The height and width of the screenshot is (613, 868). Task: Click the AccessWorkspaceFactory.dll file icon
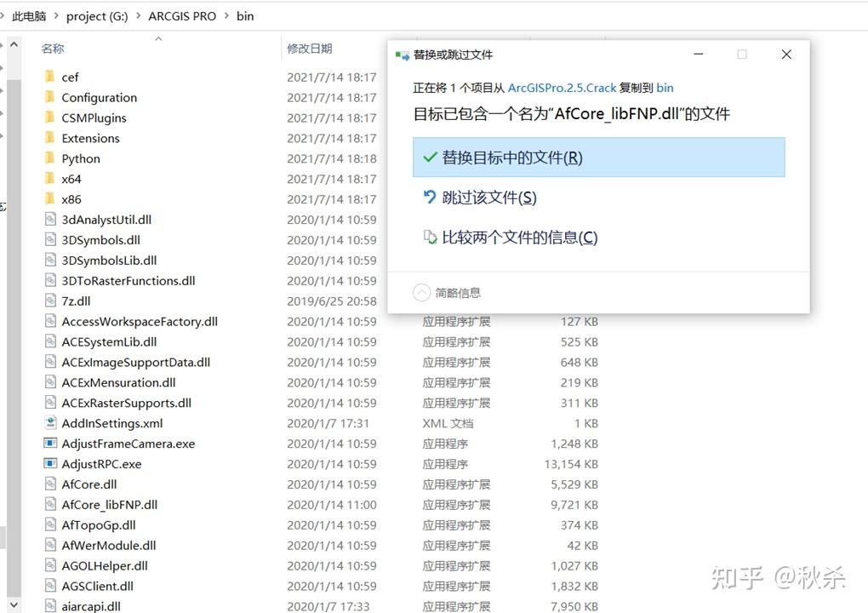(50, 321)
